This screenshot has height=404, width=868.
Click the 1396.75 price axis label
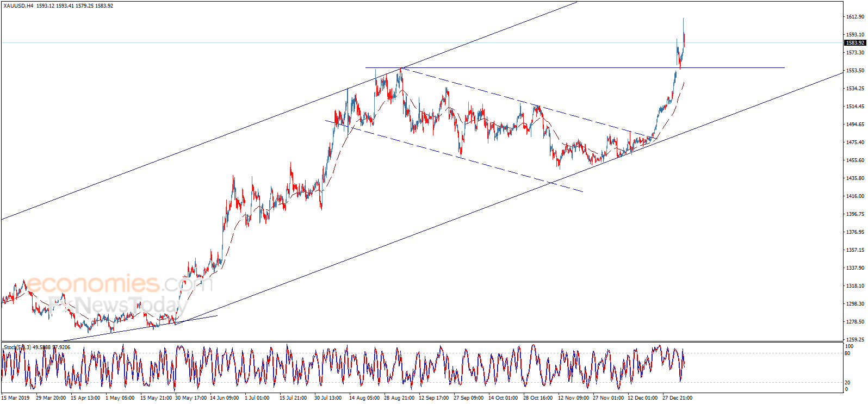click(x=855, y=214)
